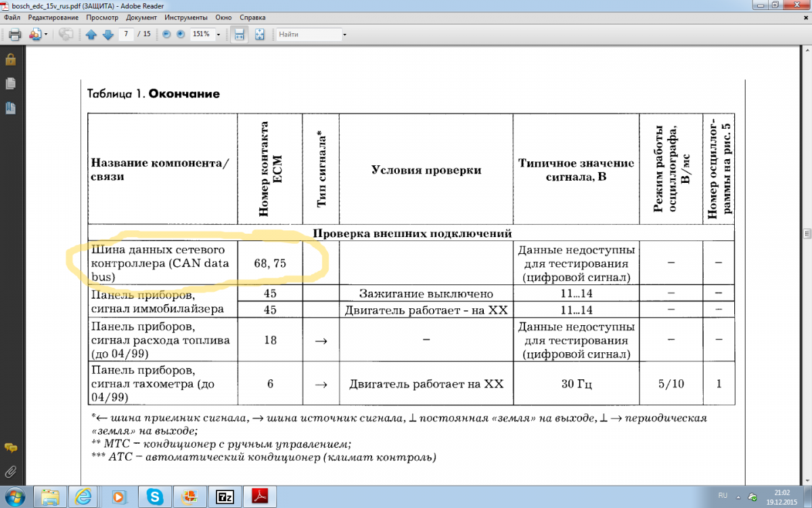Go to previous page with up arrow
Viewport: 812px width, 508px height.
[x=91, y=34]
